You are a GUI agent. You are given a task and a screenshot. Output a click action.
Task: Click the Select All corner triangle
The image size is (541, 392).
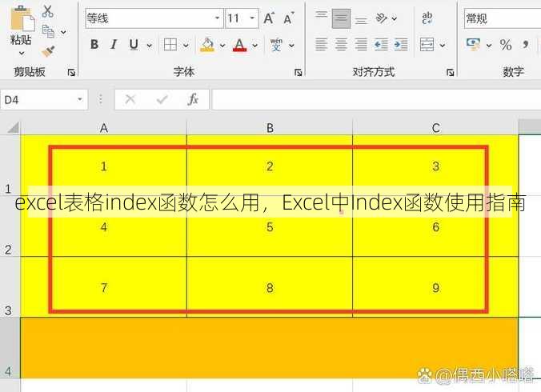click(x=13, y=128)
